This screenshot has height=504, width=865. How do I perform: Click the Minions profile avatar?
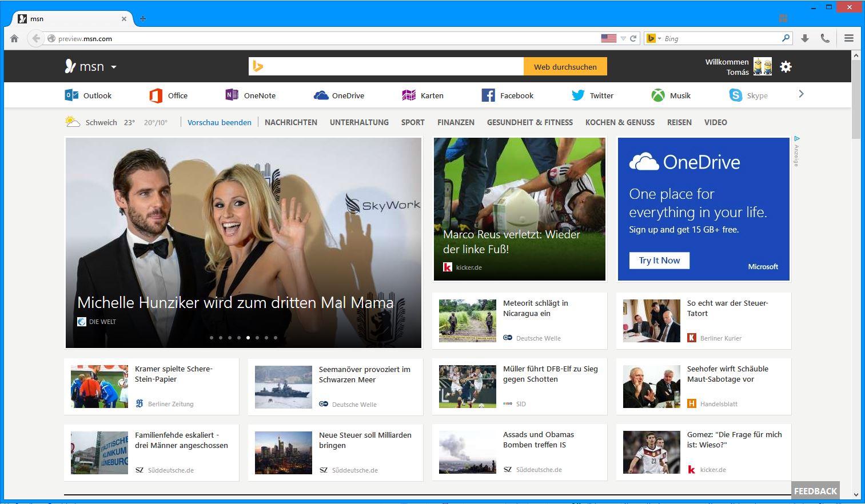763,66
